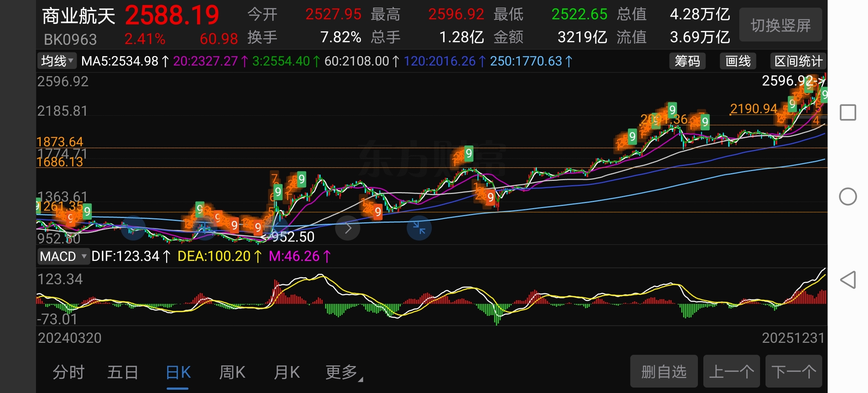Enable the 画线 drawing mode

coord(738,61)
